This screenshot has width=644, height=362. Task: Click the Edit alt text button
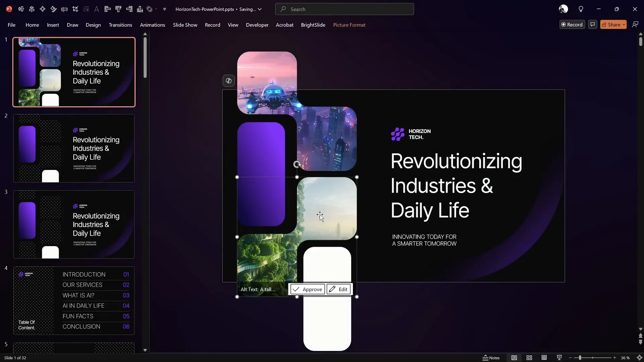pos(339,289)
